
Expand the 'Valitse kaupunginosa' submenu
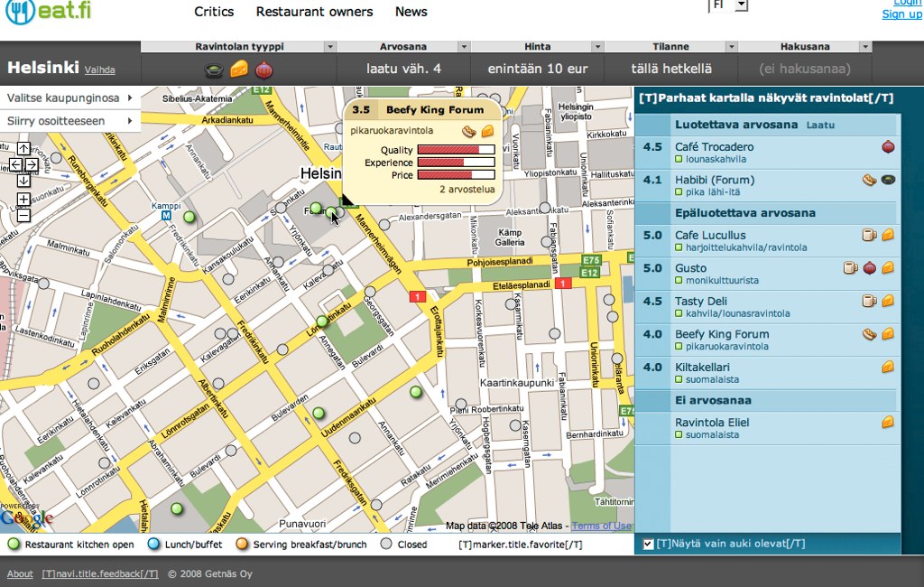coord(130,98)
